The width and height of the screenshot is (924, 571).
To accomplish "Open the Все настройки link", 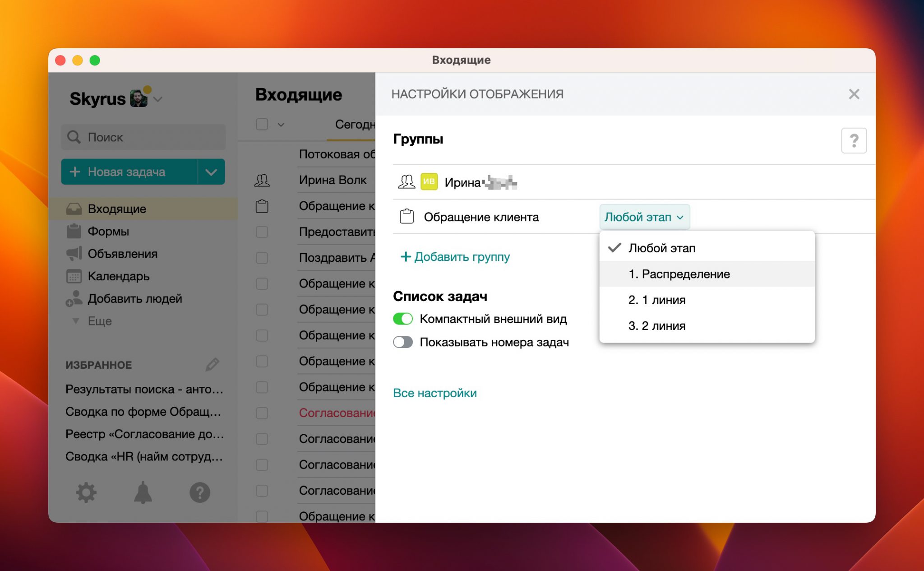I will [x=434, y=393].
